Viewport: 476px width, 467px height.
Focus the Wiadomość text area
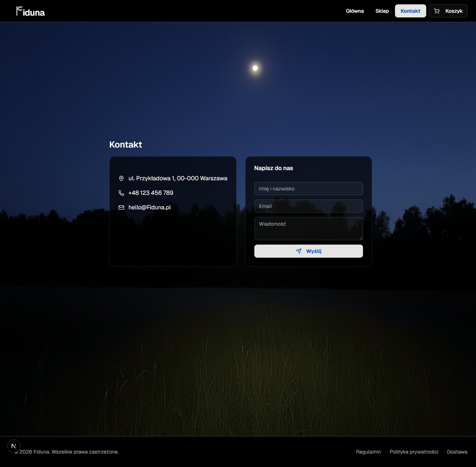click(x=308, y=229)
